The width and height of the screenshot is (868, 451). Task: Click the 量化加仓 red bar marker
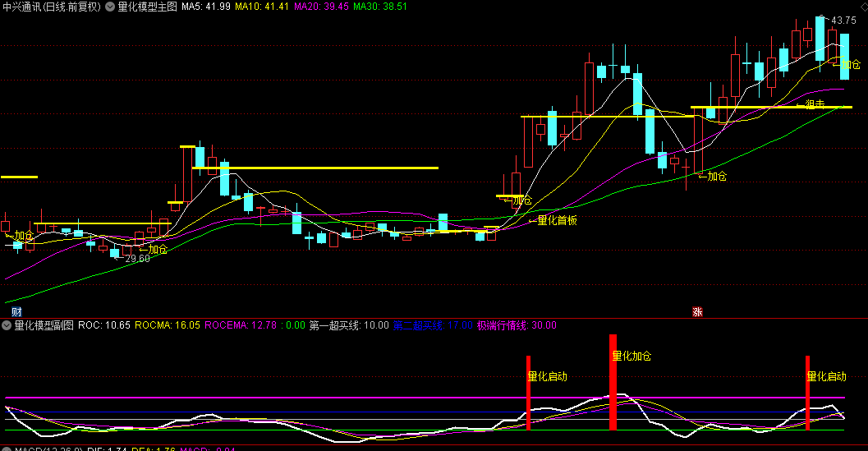(613, 382)
